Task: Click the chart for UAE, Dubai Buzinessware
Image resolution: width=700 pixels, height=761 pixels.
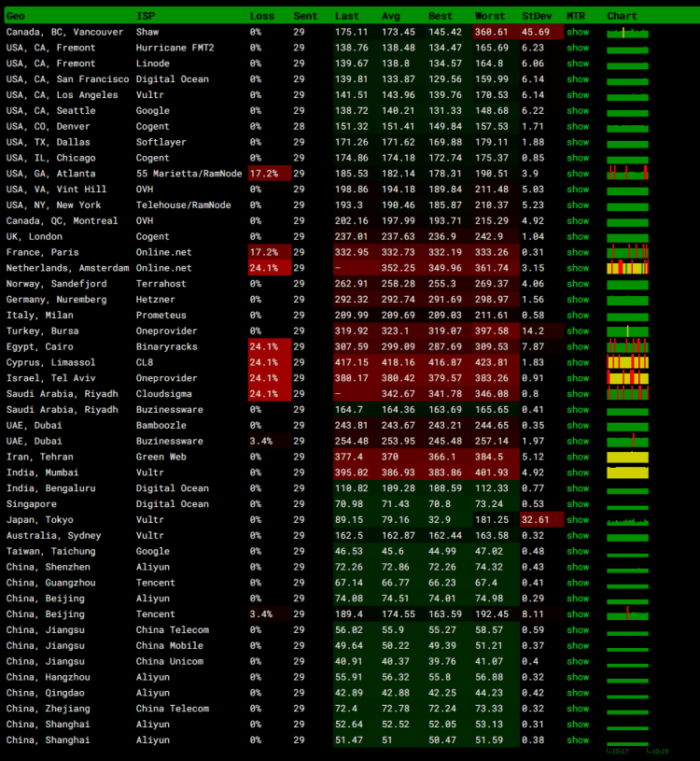Action: pyautogui.click(x=627, y=441)
